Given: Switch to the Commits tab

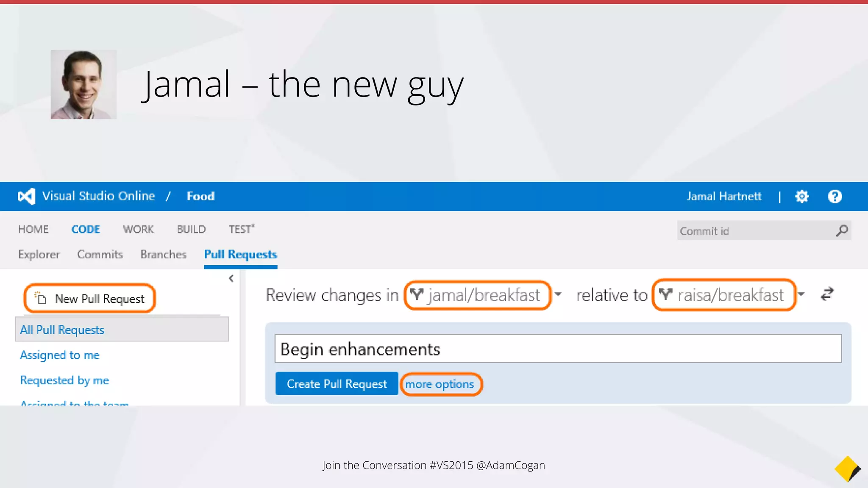Looking at the screenshot, I should point(100,254).
